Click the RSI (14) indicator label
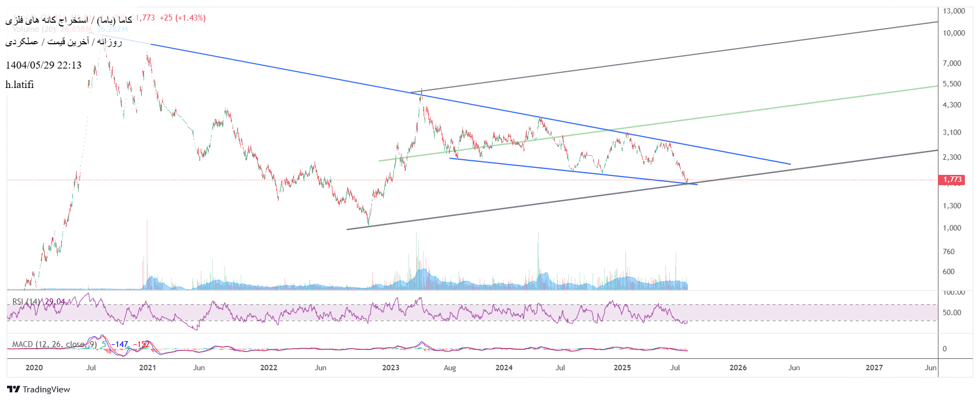Viewport: 980px width, 401px height. pos(26,302)
